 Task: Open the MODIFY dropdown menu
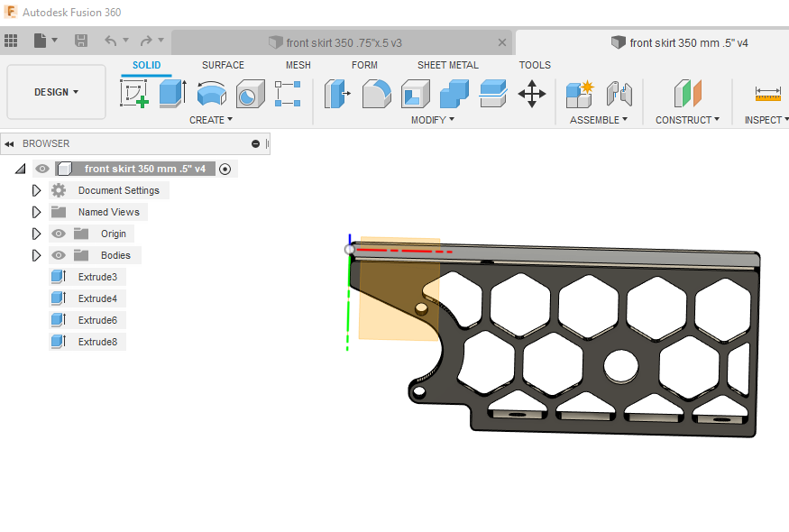[433, 120]
